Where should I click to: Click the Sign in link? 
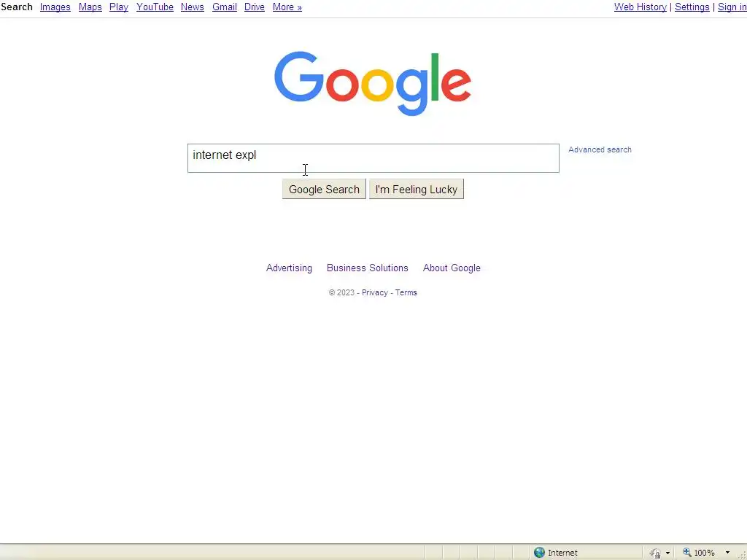coord(732,7)
